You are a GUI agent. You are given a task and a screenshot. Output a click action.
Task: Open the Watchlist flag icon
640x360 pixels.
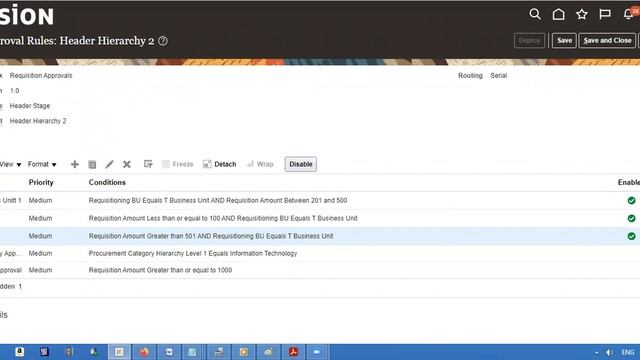(x=605, y=14)
